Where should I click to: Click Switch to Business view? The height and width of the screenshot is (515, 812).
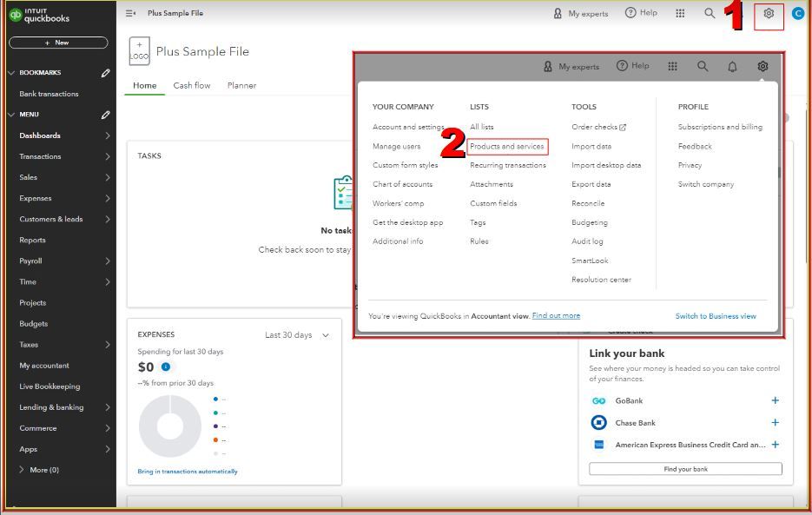(716, 316)
